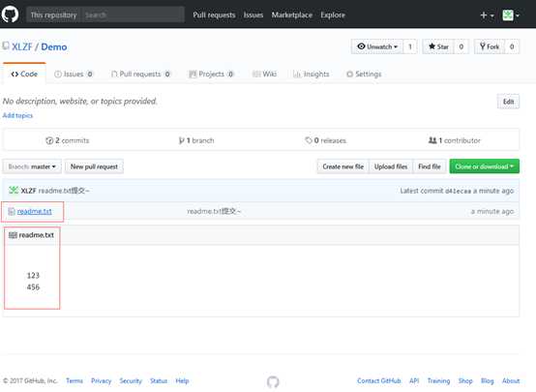The image size is (536, 392).
Task: Open the GitHub Octocat home logo
Action: pyautogui.click(x=10, y=15)
